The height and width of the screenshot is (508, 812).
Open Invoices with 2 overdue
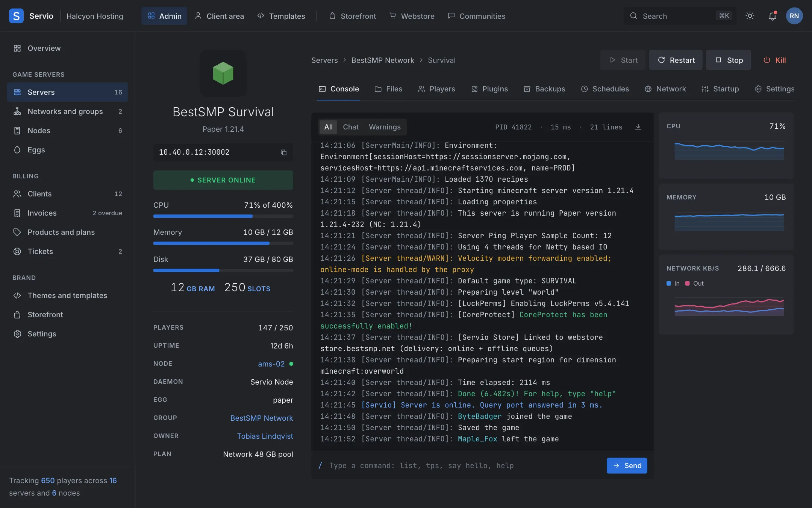[67, 213]
